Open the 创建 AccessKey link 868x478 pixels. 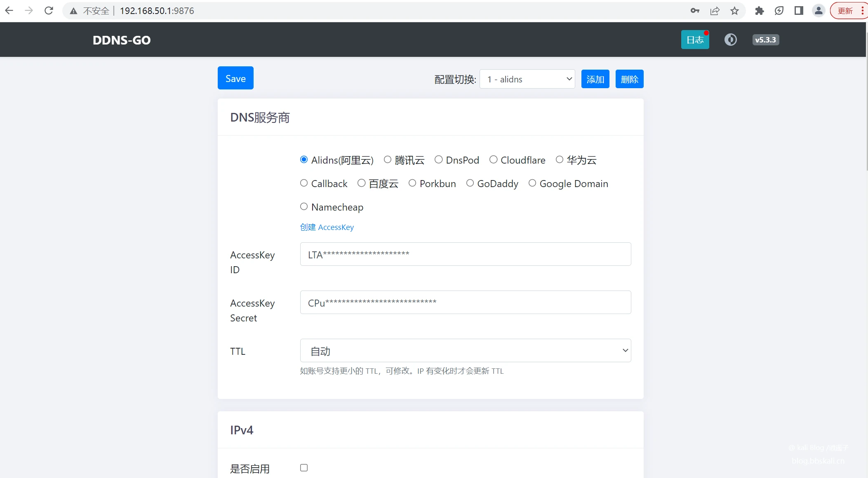(327, 227)
